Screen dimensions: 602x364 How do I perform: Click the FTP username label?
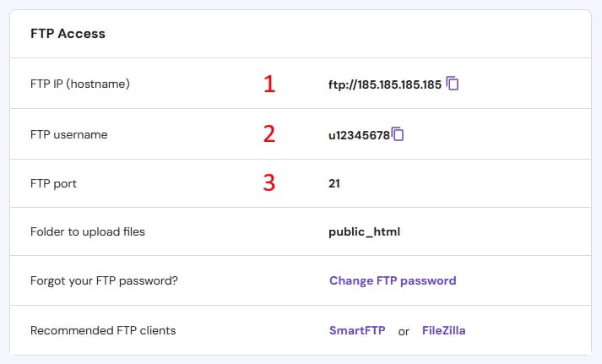tap(69, 135)
